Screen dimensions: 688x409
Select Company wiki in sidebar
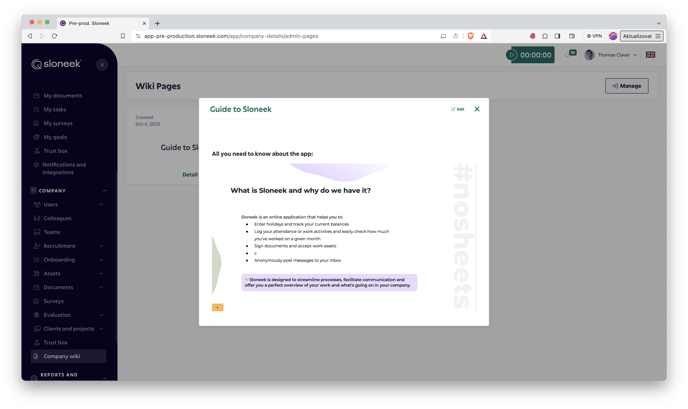(x=61, y=356)
